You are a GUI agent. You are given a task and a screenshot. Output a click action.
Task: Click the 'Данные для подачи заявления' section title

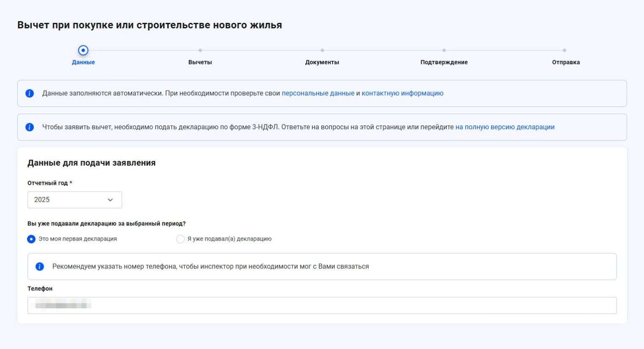[92, 163]
